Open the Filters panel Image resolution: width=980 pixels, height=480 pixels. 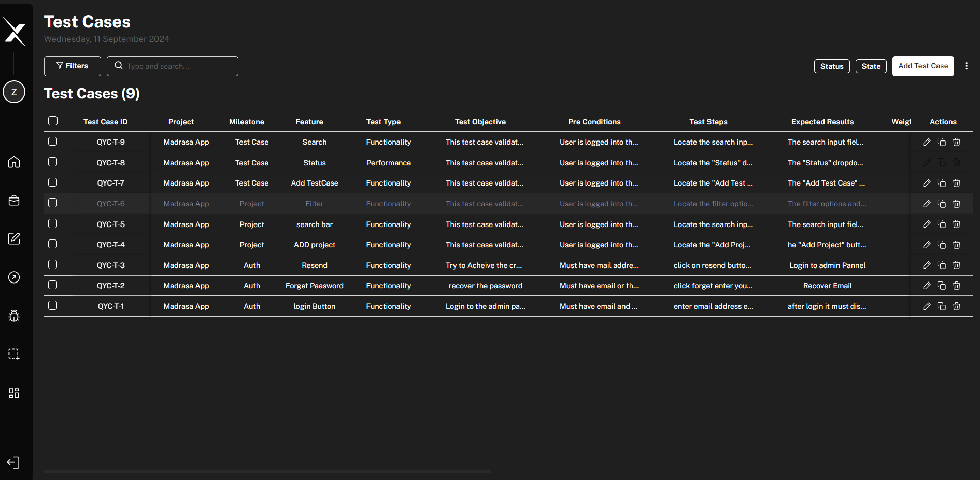tap(73, 66)
